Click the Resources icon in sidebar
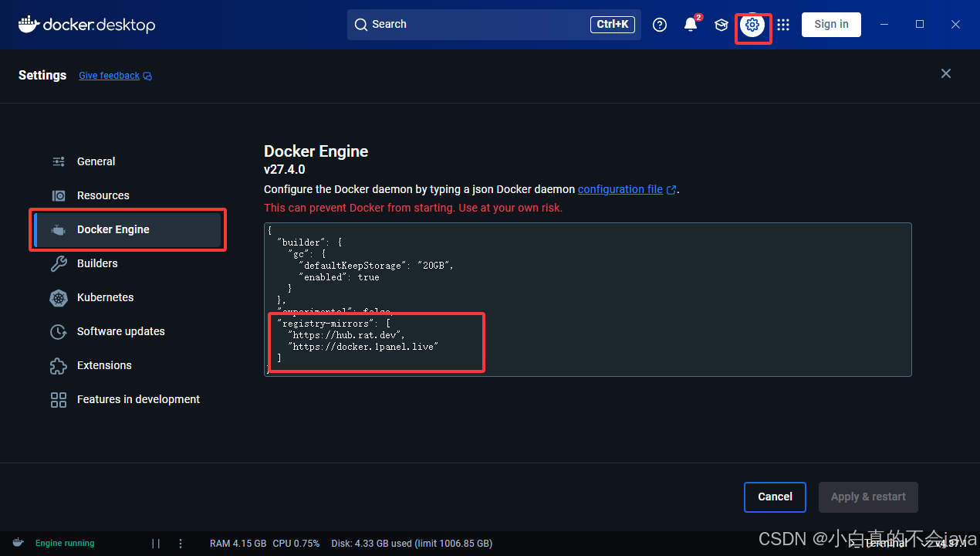 point(59,195)
